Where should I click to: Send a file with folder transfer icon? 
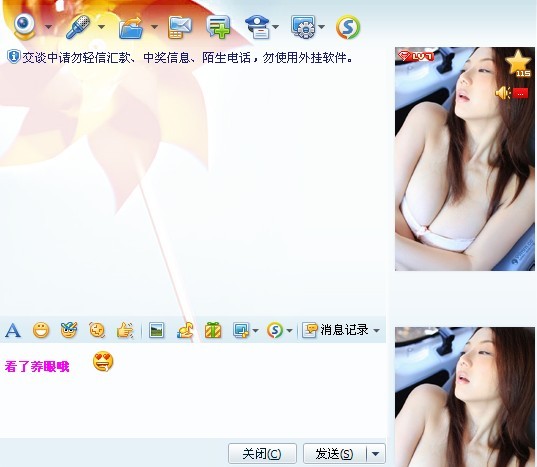click(131, 27)
